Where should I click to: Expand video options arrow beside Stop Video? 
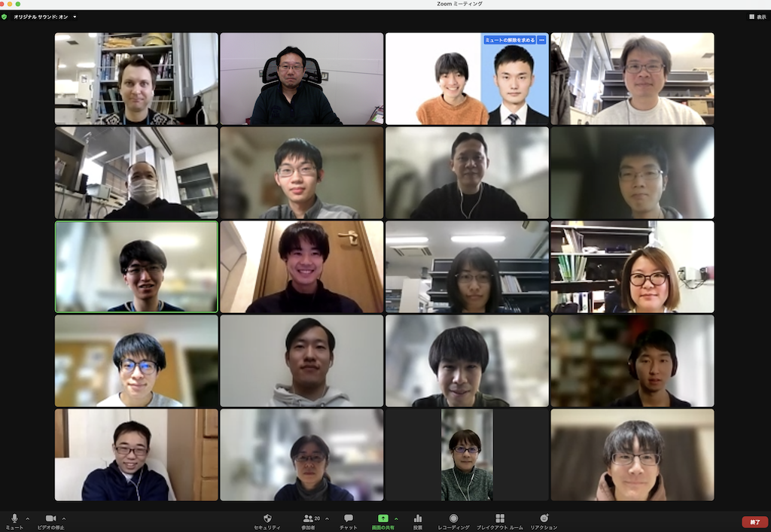tap(64, 518)
